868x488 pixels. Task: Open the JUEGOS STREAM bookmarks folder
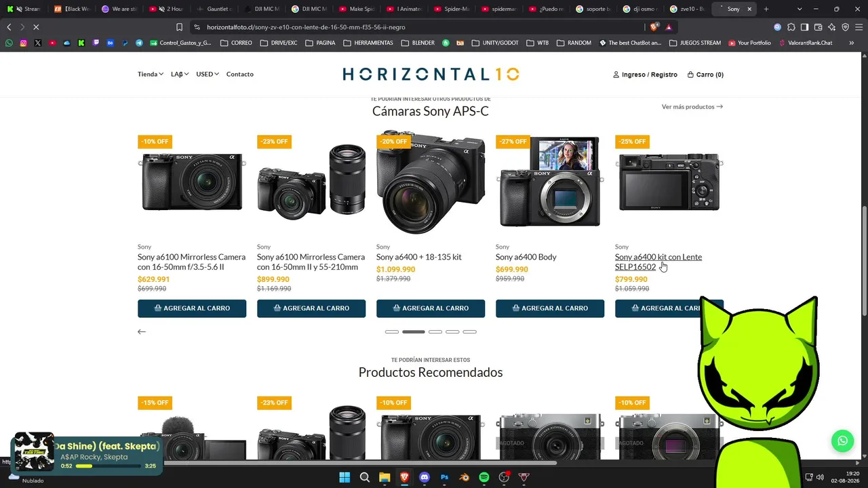[695, 43]
